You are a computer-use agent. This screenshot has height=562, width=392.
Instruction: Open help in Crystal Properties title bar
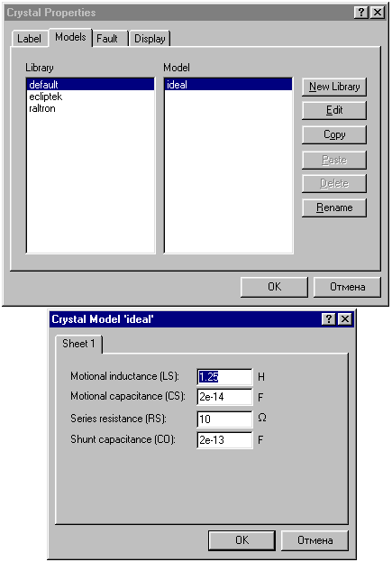(361, 13)
